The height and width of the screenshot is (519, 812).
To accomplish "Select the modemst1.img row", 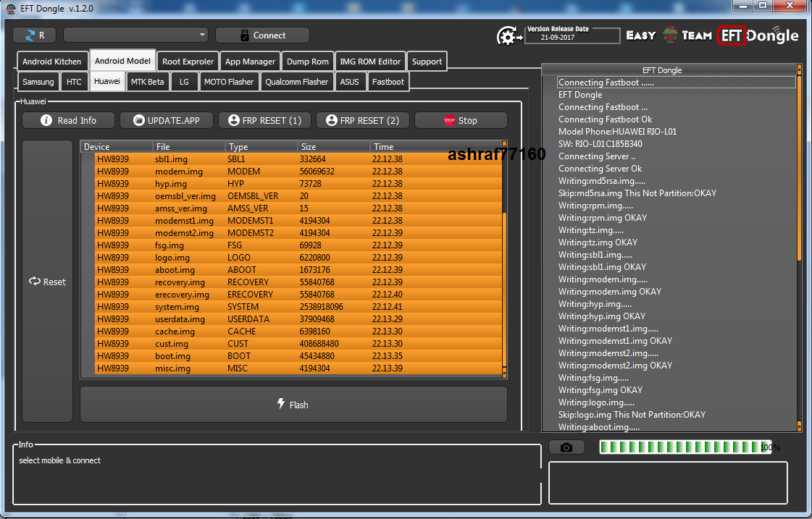I will coord(298,221).
